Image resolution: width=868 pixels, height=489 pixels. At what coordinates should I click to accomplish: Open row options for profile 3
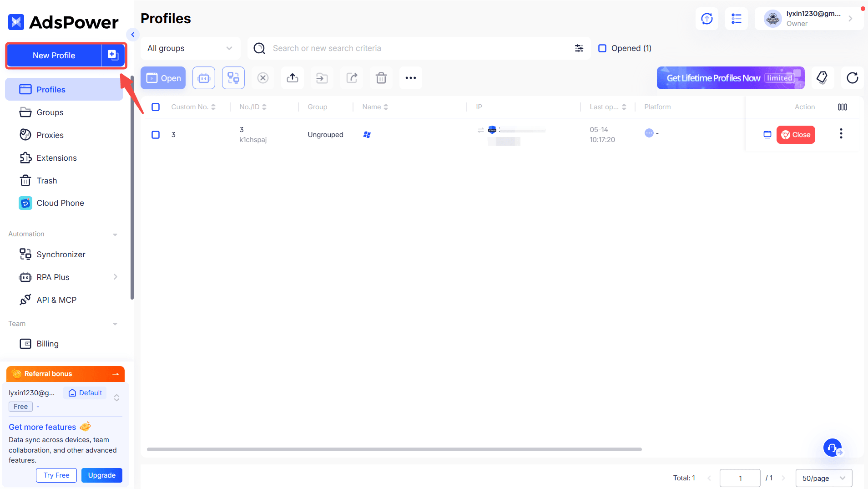point(841,133)
